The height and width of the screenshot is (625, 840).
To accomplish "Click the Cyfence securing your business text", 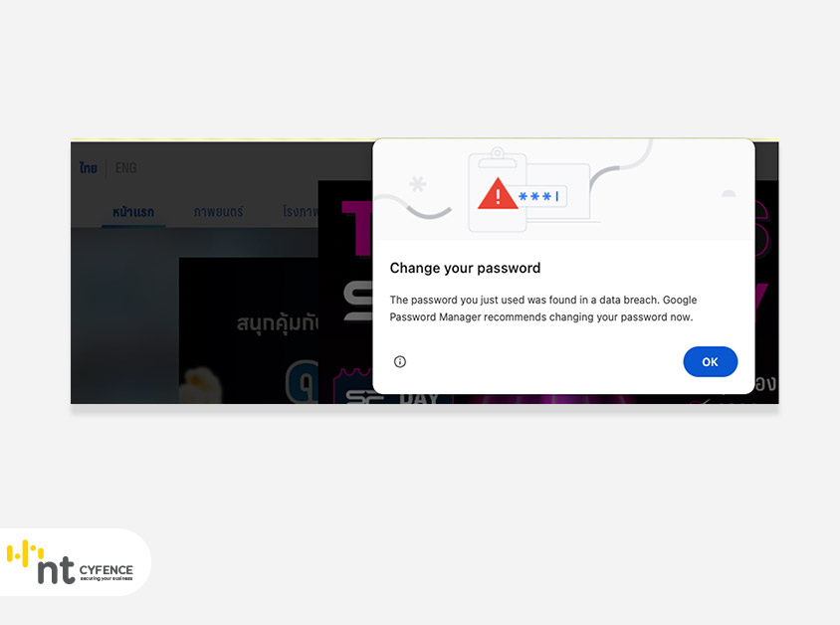I will click(106, 572).
